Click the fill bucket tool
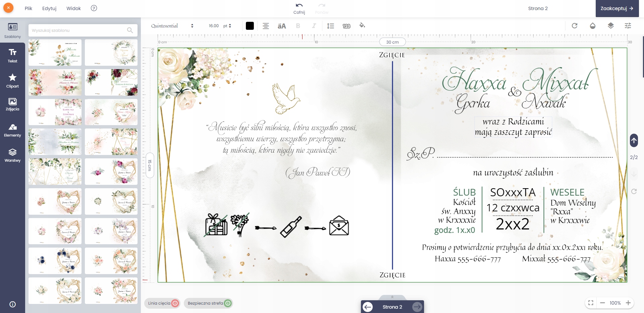Viewport: 644px width, 313px height. tap(362, 25)
